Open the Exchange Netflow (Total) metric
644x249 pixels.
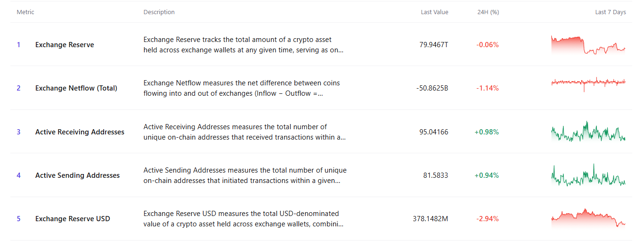click(x=76, y=88)
